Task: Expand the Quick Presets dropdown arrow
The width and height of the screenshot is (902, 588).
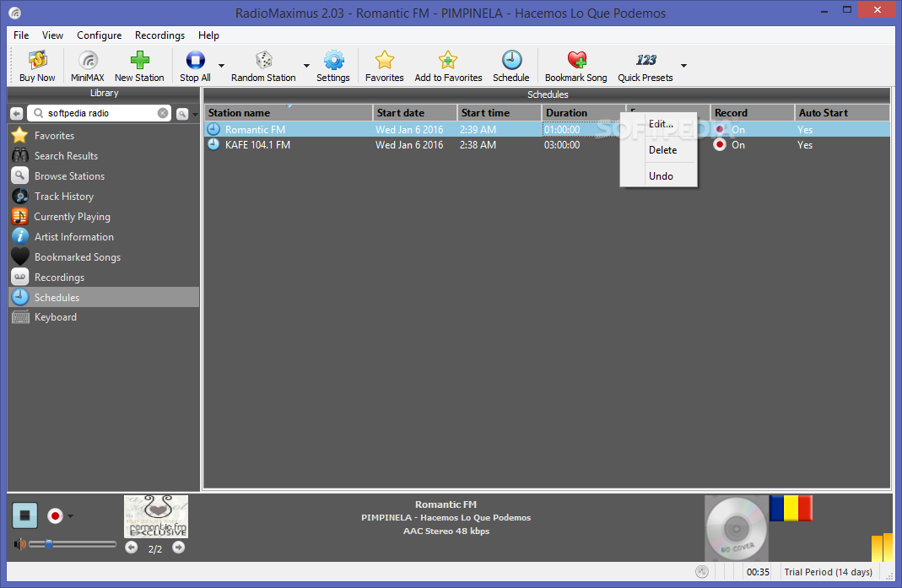Action: pos(684,66)
